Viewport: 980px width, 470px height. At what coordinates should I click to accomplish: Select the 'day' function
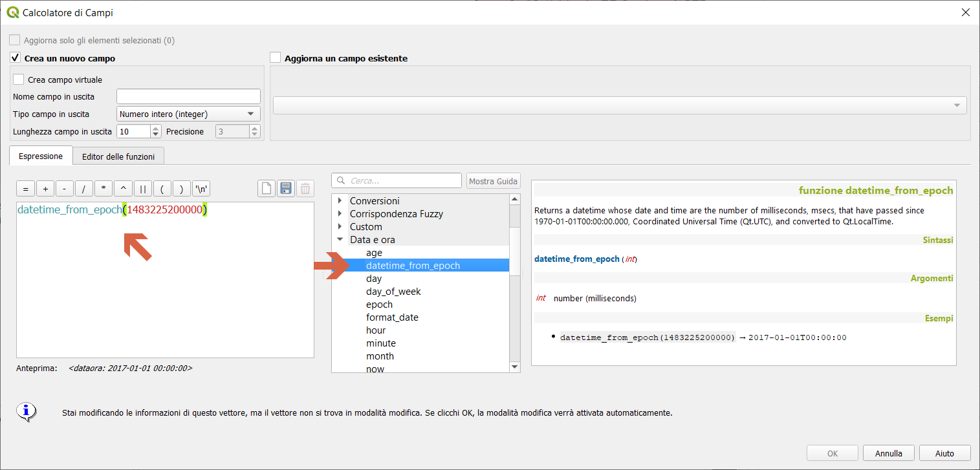tap(374, 279)
